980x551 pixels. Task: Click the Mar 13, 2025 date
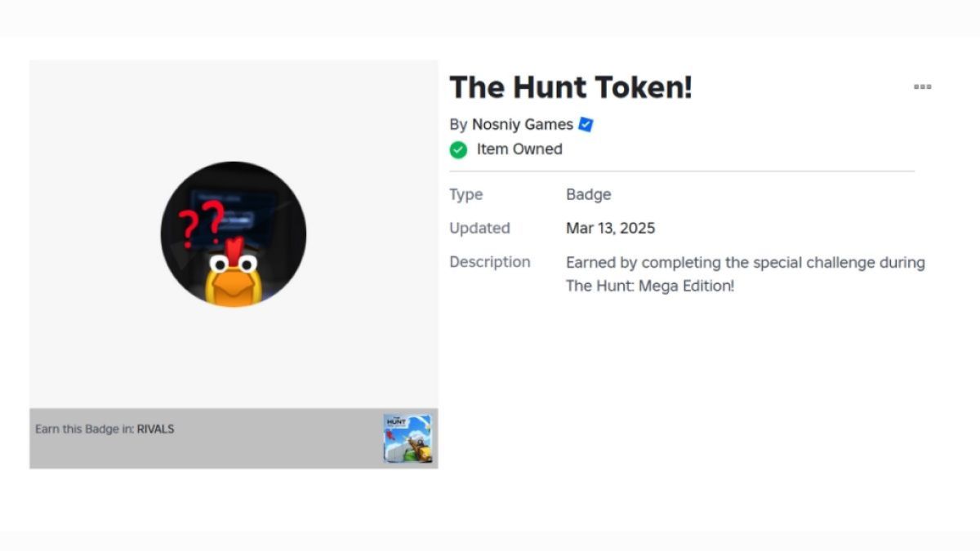[610, 229]
